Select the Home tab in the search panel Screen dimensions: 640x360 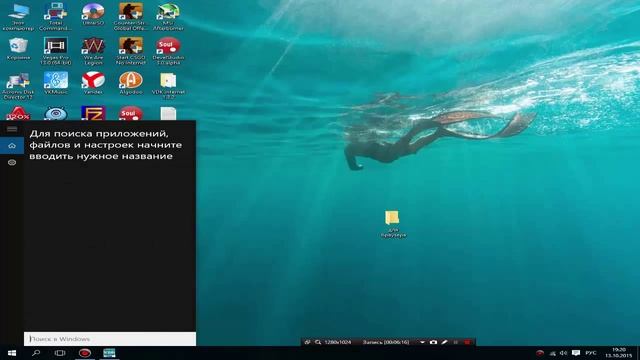pos(12,146)
